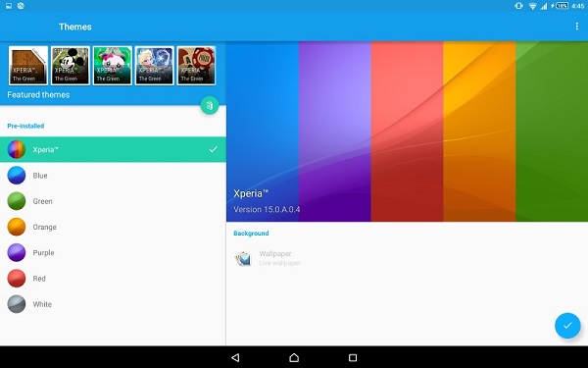Click the "White" theme label
The image size is (588, 368).
pyautogui.click(x=42, y=304)
